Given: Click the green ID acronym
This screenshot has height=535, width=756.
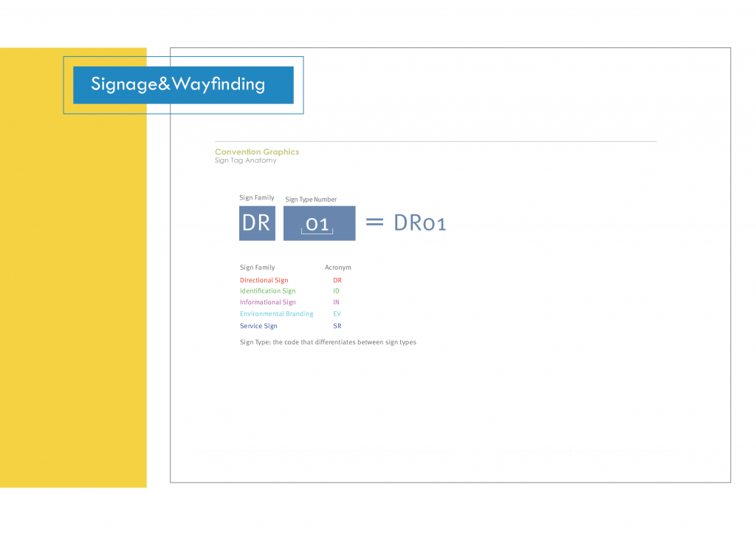Looking at the screenshot, I should point(336,291).
